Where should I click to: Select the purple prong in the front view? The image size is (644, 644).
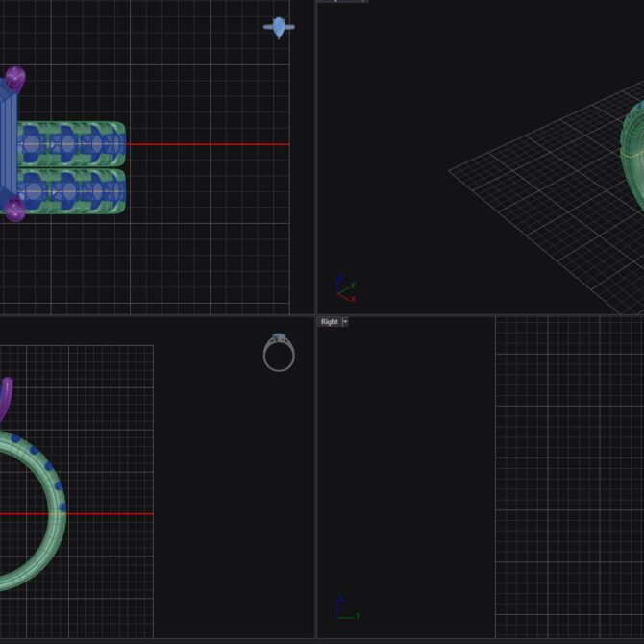tap(5, 396)
